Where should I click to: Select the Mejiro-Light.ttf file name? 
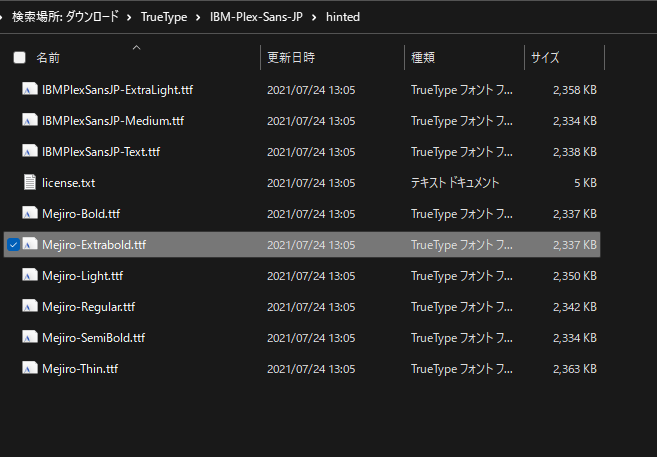[83, 276]
